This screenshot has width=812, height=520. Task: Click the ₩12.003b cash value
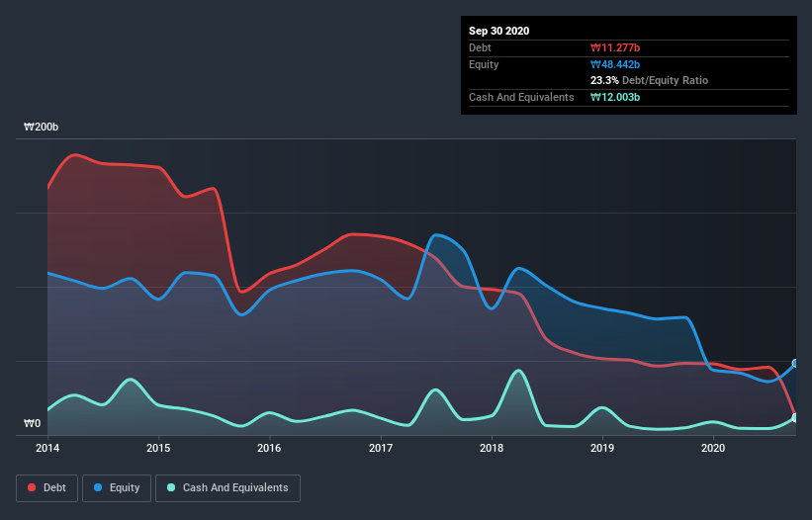click(x=615, y=97)
